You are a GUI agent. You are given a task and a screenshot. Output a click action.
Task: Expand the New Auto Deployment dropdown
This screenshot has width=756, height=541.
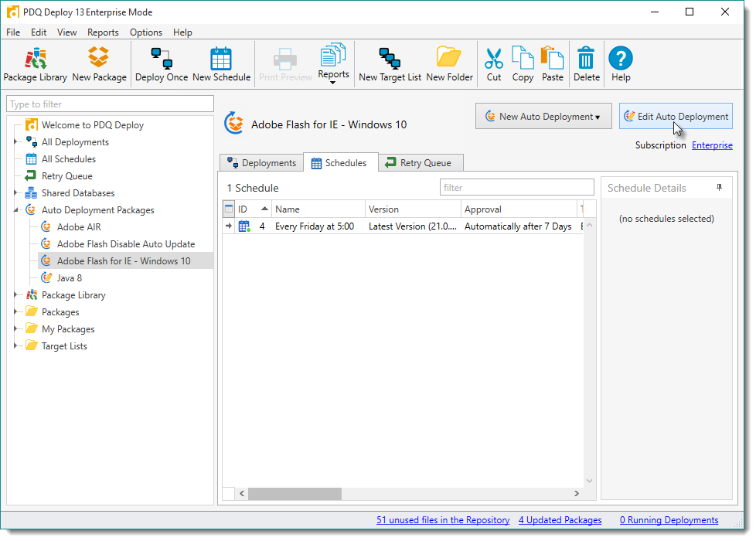543,117
